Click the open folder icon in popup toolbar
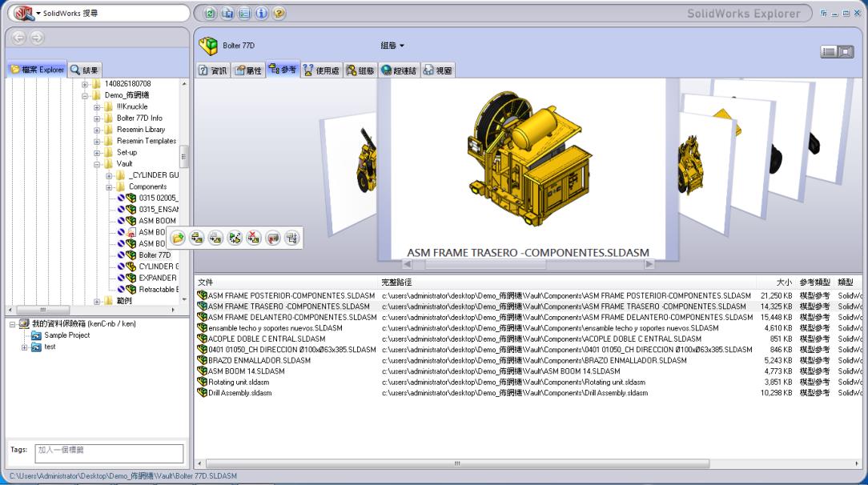Viewport: 868px width, 485px height. click(x=178, y=238)
